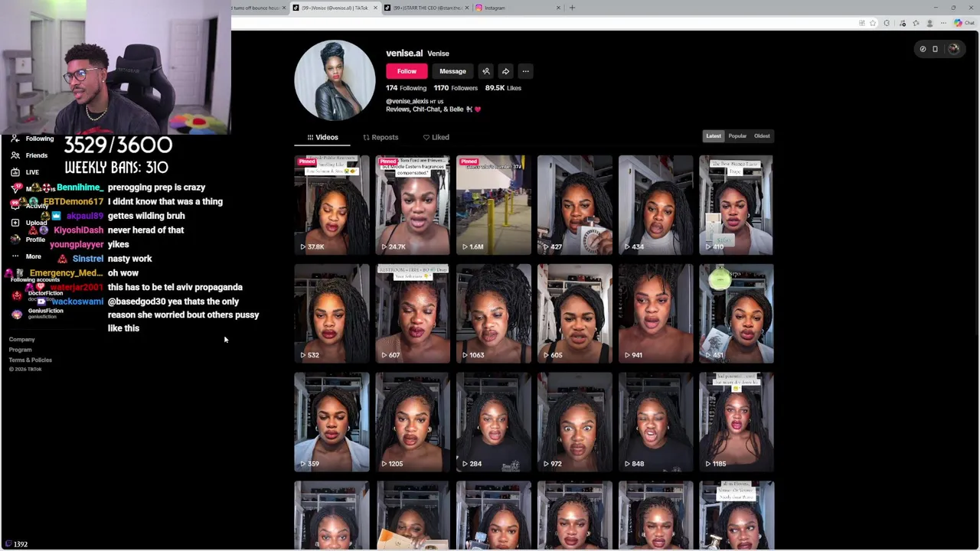Sort videos by Oldest
Viewport: 980px width, 551px height.
762,136
